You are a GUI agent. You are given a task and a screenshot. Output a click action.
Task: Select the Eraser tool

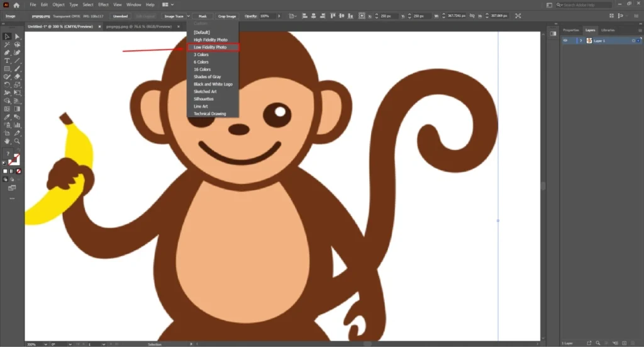(17, 76)
